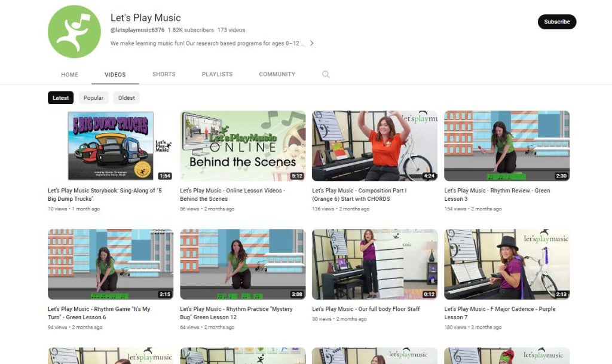The width and height of the screenshot is (612, 364).
Task: Open the channel search magnifier icon
Action: click(326, 75)
